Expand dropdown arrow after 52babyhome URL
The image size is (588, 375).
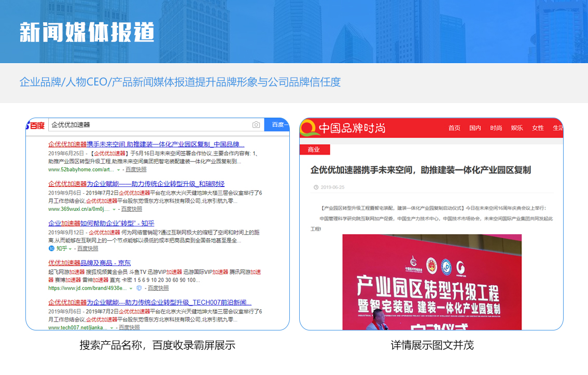pos(119,170)
